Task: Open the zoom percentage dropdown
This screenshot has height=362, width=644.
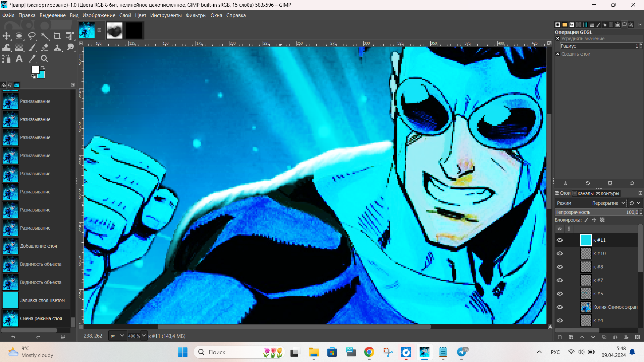Action: (x=144, y=336)
